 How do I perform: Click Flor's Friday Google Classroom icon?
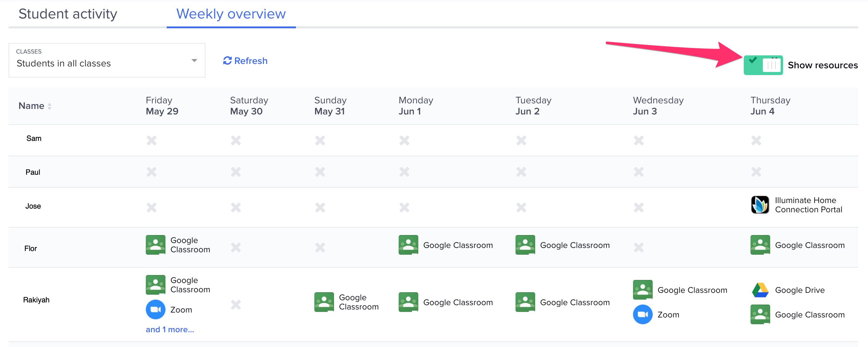pos(155,245)
